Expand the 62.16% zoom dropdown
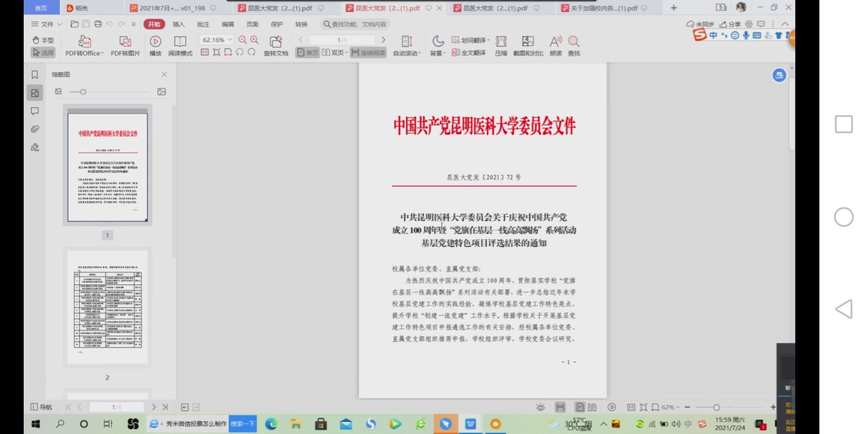The width and height of the screenshot is (868, 434). coord(230,40)
